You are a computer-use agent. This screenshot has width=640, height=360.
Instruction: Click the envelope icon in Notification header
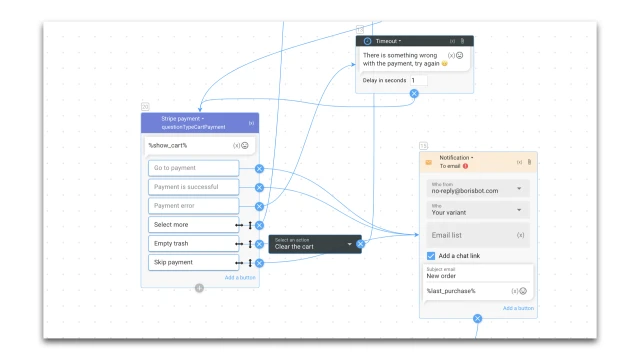point(429,162)
